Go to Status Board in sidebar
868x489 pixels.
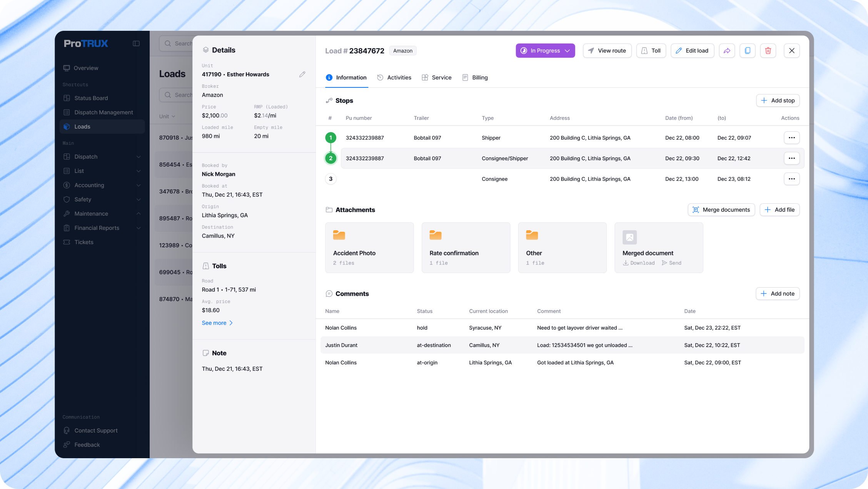click(x=91, y=98)
